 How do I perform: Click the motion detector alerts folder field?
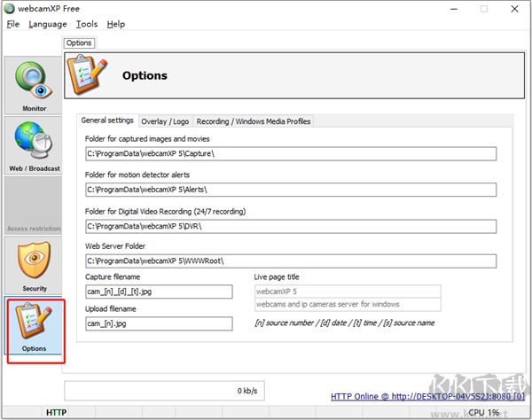tap(291, 190)
